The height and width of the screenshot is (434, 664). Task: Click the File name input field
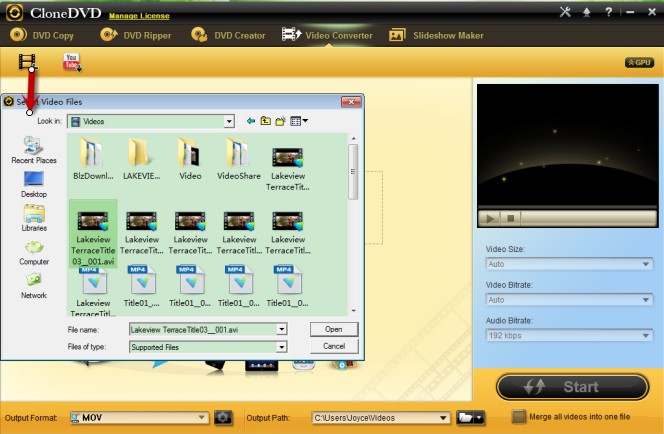coord(203,329)
